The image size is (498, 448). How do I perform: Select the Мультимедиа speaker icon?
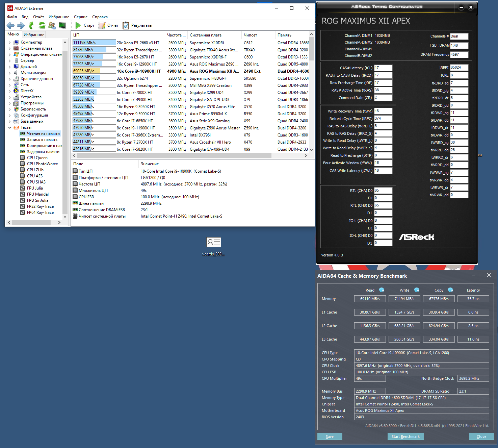[16, 73]
